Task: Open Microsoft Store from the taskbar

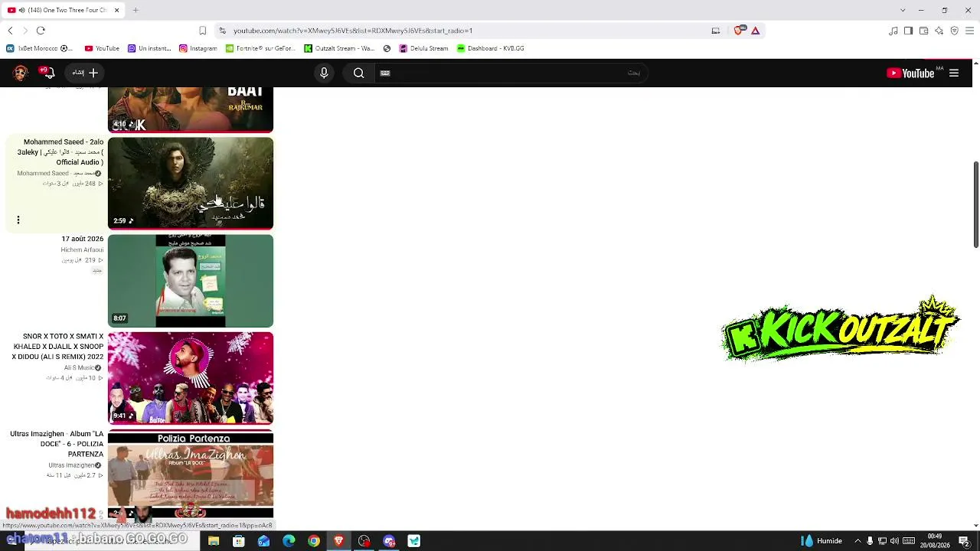Action: click(239, 541)
